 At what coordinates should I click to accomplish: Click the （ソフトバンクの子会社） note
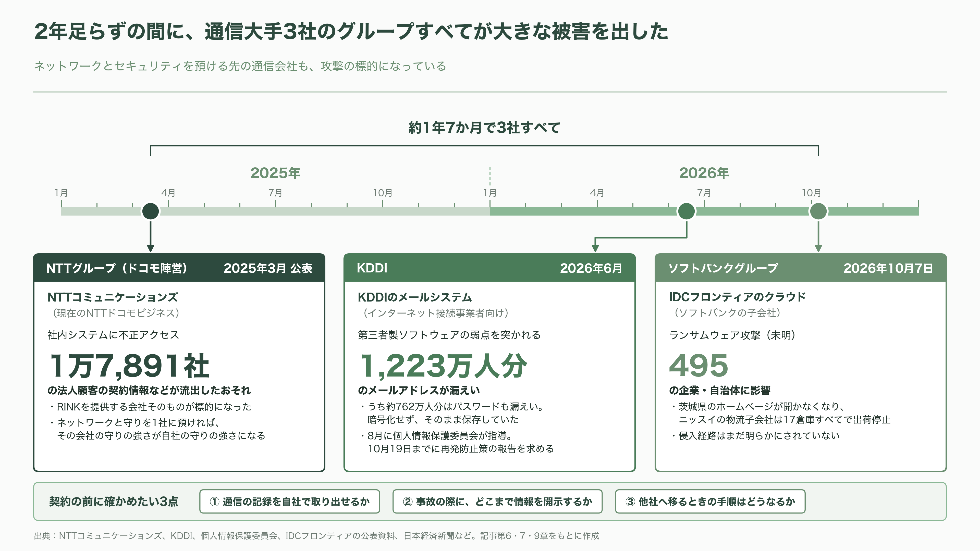coord(727,312)
